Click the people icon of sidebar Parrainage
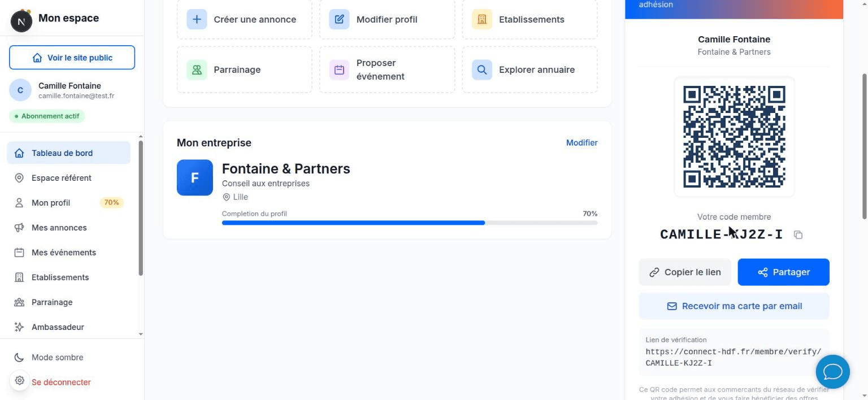Screen dimensions: 868x400 point(19,302)
